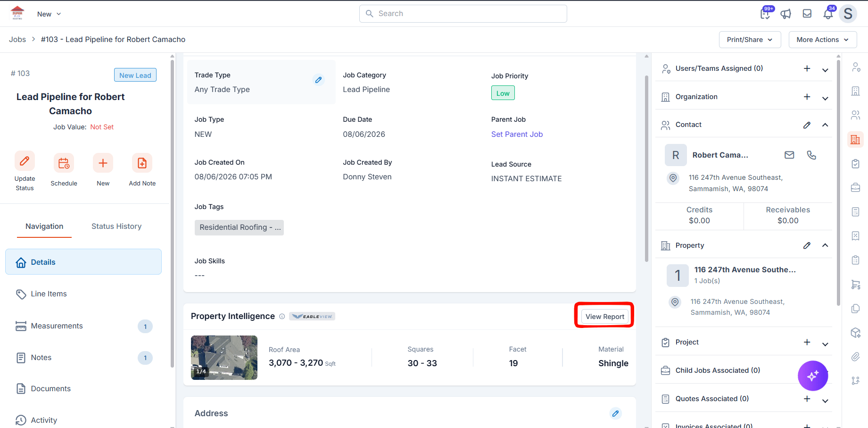
Task: Go to Jobs breadcrumb link
Action: [x=17, y=40]
